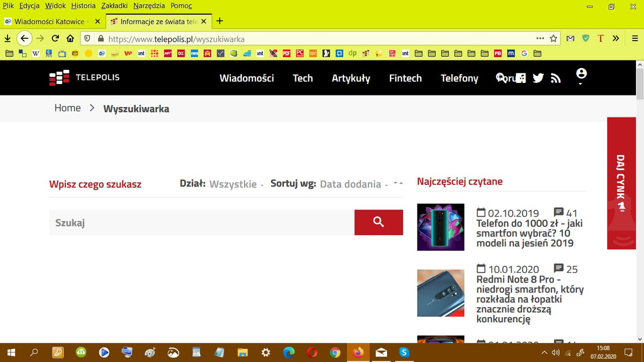
Task: Close the Wiadomości Katowice tab
Action: (98, 22)
